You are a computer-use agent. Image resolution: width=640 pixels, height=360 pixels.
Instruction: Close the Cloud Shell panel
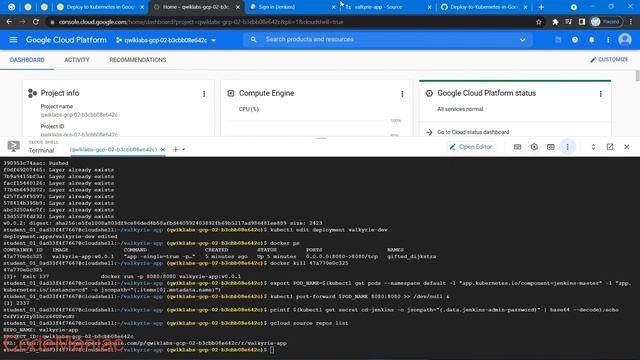[x=627, y=147]
